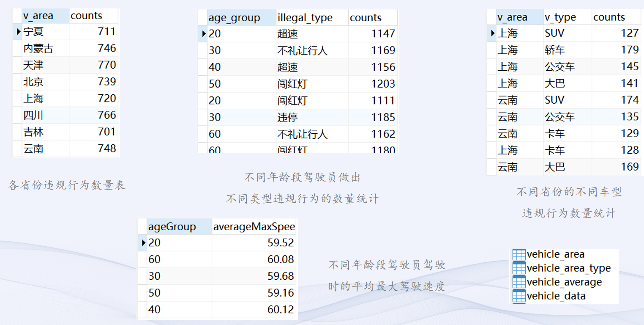Click the count value 1185
The width and height of the screenshot is (644, 325).
click(383, 117)
